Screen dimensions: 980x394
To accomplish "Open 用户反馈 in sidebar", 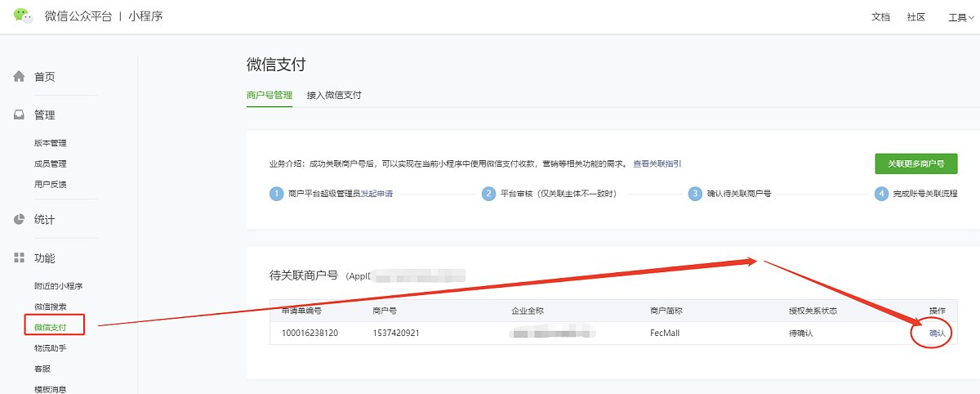I will pyautogui.click(x=50, y=184).
